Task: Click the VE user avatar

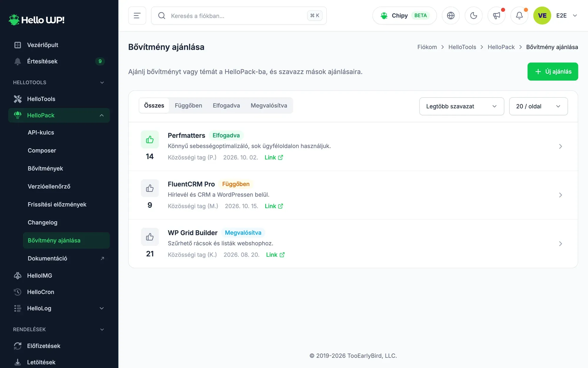Action: 542,16
